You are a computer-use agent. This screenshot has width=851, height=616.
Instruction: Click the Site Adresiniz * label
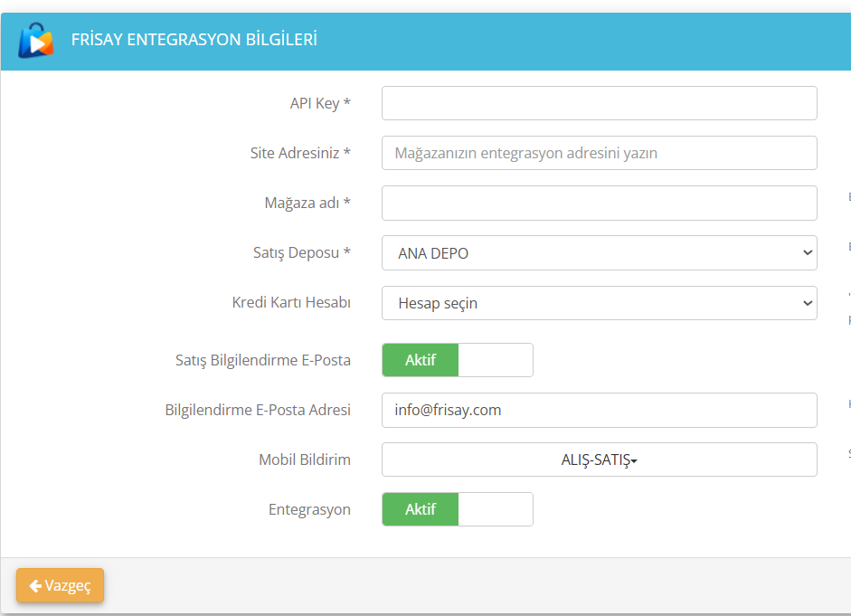(x=300, y=153)
